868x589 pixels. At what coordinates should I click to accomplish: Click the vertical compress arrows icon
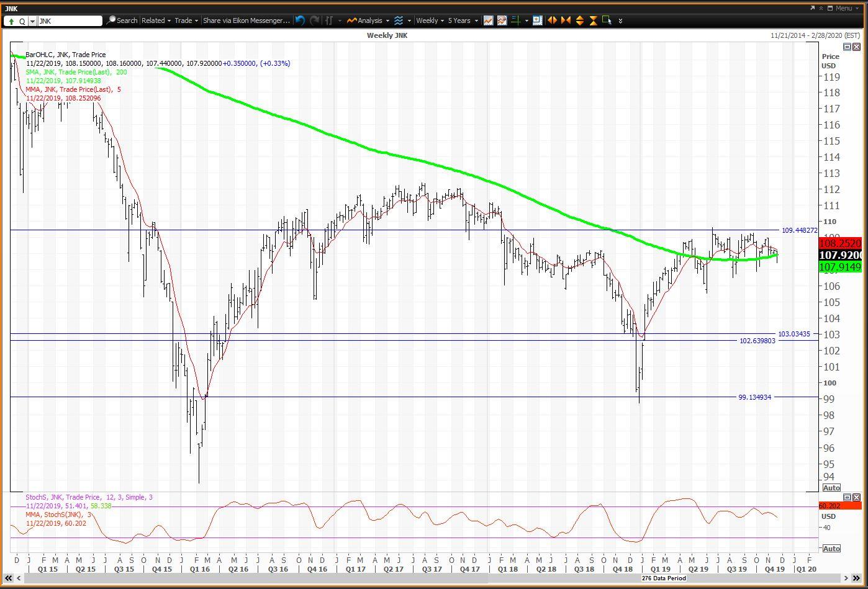[x=593, y=20]
